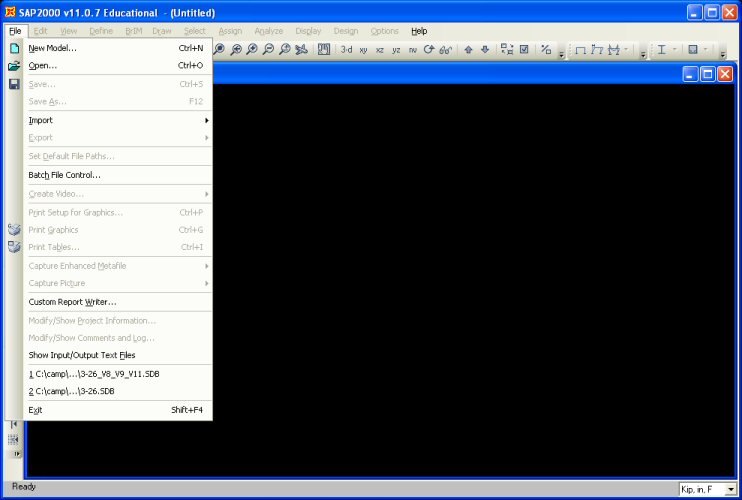The image size is (742, 500).
Task: Expand the Import submenu arrow
Action: (207, 121)
